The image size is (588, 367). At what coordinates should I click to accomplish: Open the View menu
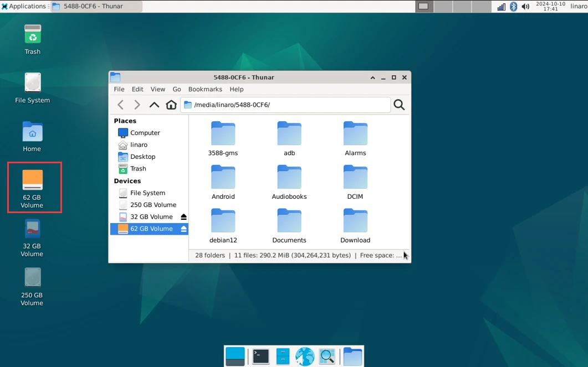(x=158, y=89)
